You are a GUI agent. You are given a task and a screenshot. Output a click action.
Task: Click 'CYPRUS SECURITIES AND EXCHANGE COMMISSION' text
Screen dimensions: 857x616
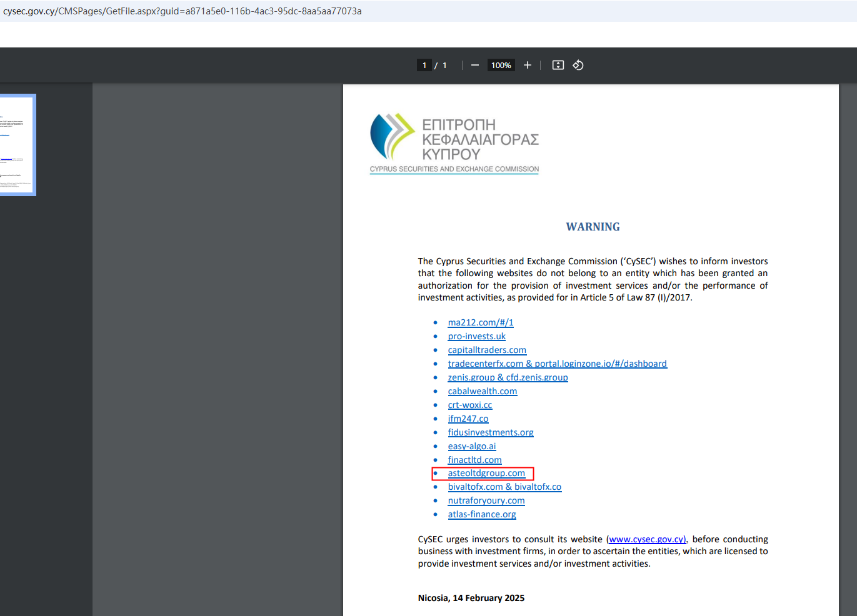point(454,169)
